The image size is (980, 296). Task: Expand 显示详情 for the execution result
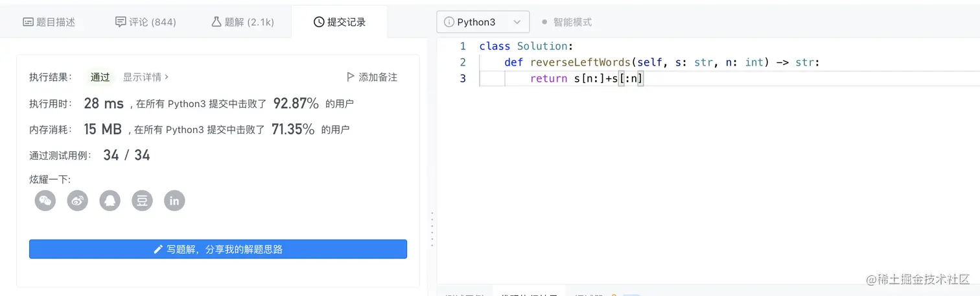point(146,77)
